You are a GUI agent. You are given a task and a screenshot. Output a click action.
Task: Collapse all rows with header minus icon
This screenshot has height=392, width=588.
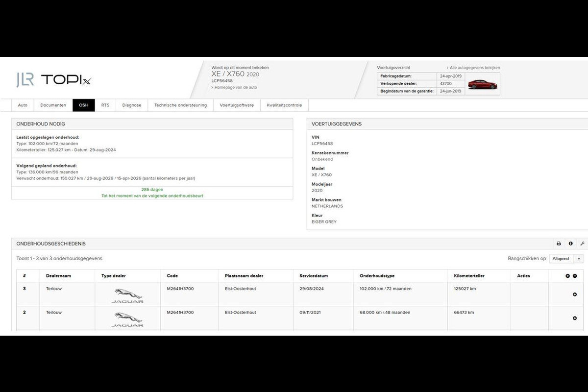point(575,276)
